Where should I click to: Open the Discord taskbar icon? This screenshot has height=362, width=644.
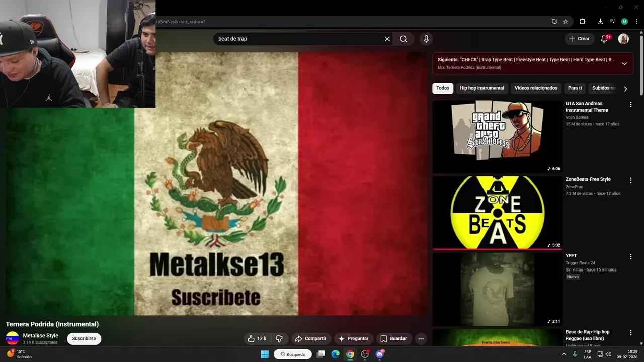380,354
